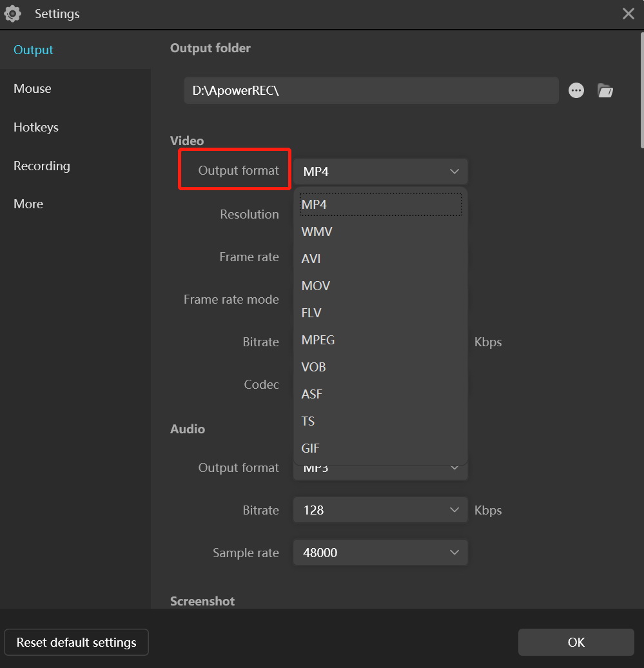The height and width of the screenshot is (668, 644).
Task: Click the Reset default settings button
Action: [x=76, y=642]
